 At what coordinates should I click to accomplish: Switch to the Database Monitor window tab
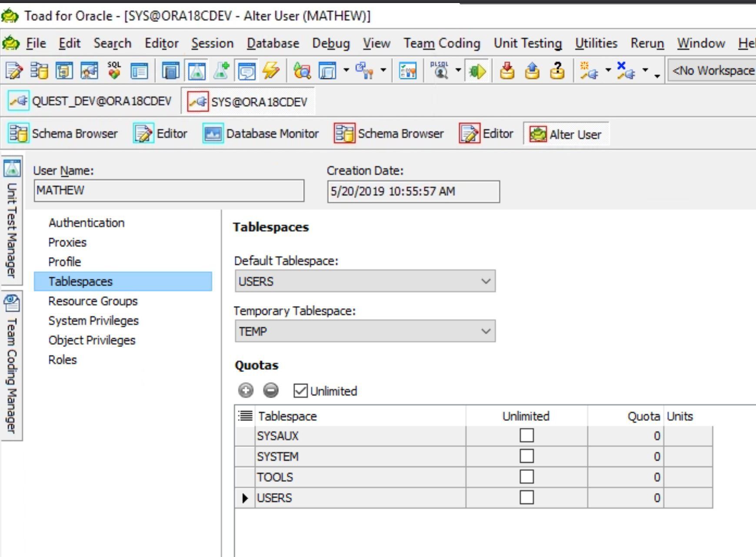[261, 133]
